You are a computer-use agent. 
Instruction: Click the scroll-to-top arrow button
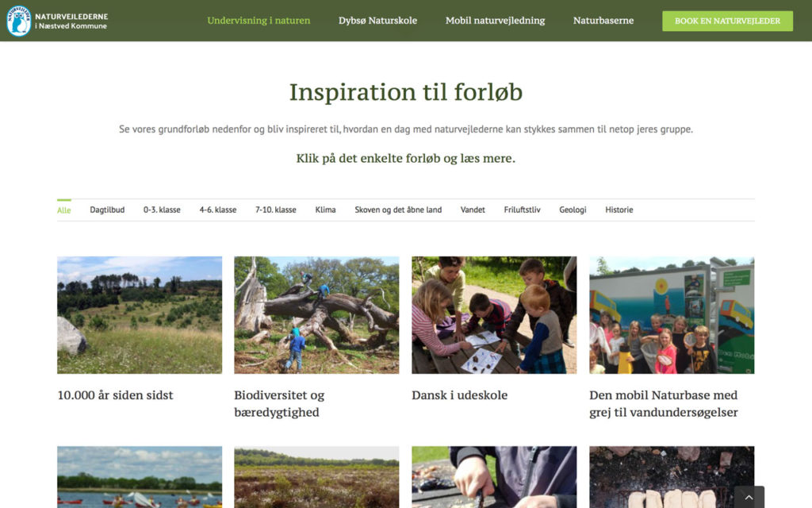[x=749, y=497]
